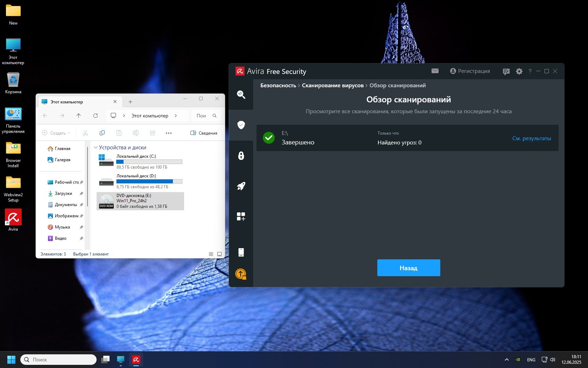Expand the address bar chevron after Этот компьютер
Viewport: 588px width, 368px height.
[176, 116]
